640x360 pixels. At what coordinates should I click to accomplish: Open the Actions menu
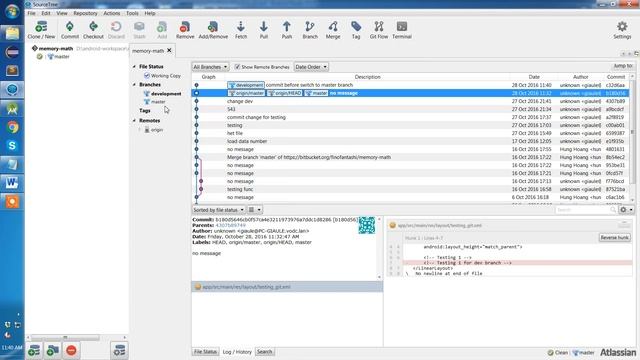pyautogui.click(x=111, y=13)
